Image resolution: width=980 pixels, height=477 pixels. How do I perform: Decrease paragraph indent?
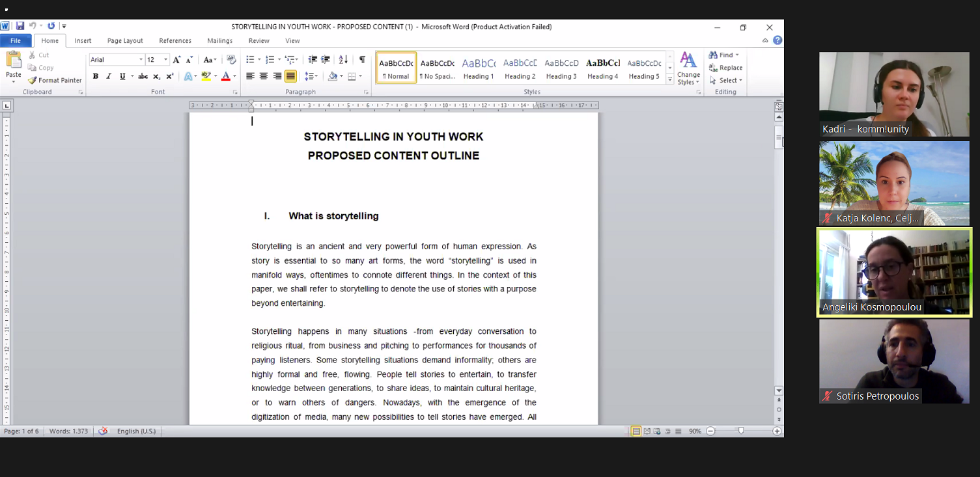click(313, 60)
